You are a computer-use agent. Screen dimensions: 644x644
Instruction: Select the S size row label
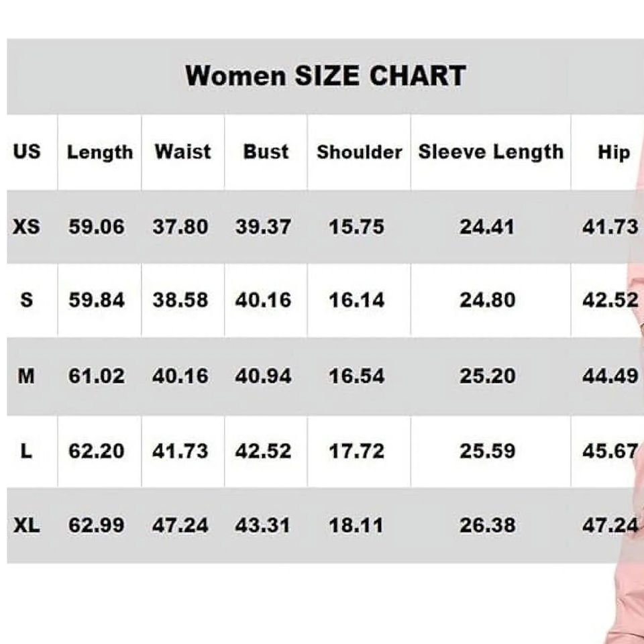(x=27, y=299)
